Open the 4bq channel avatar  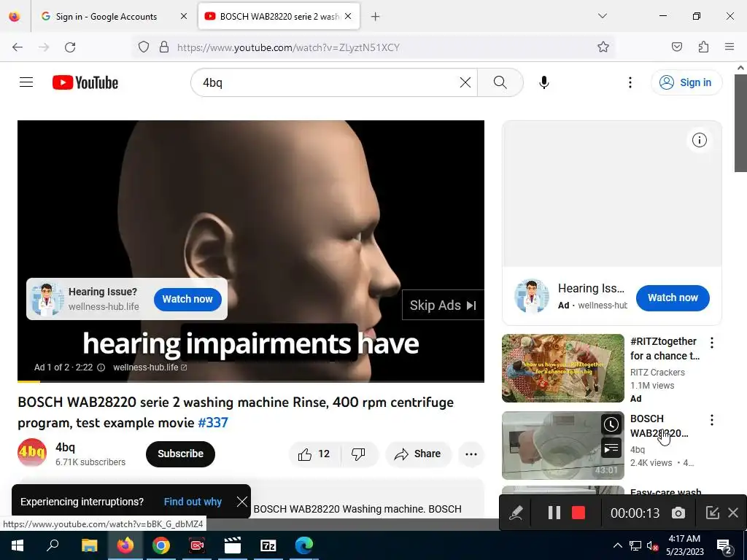[x=32, y=453]
